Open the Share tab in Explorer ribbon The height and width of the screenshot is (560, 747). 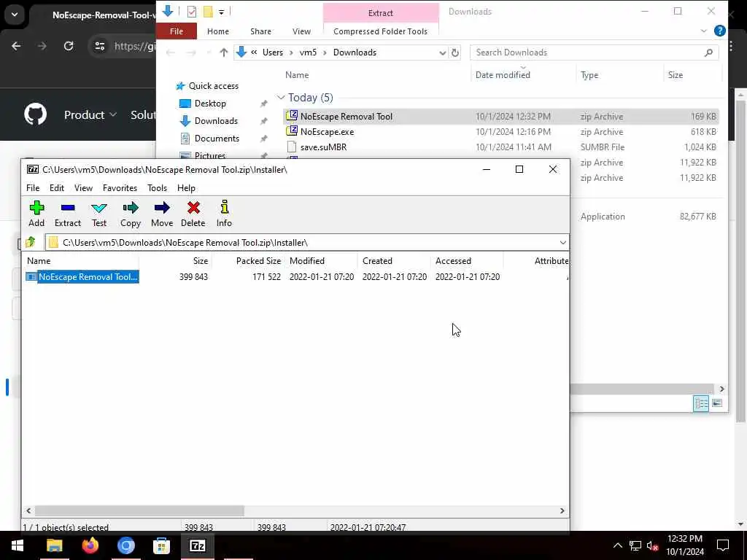click(x=260, y=31)
